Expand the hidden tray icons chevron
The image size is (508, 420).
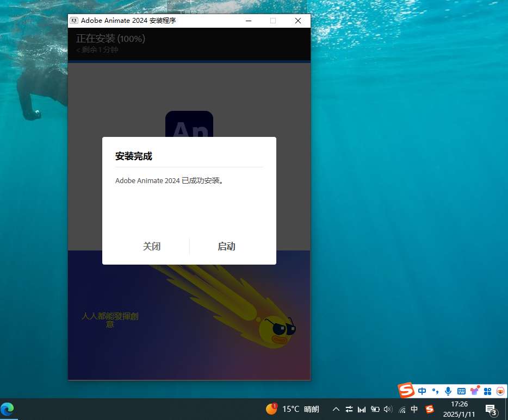(x=336, y=409)
